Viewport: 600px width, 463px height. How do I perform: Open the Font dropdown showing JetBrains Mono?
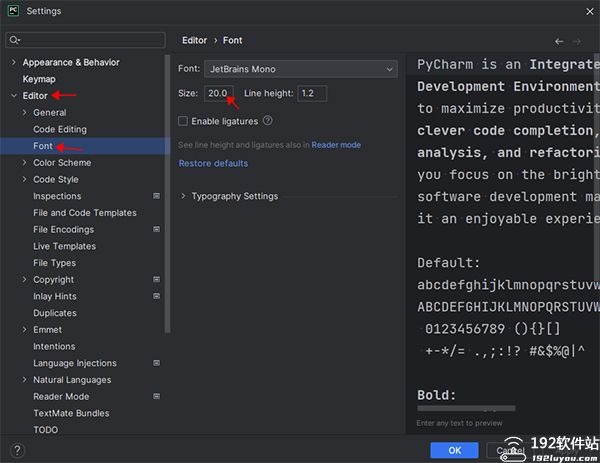click(x=301, y=69)
